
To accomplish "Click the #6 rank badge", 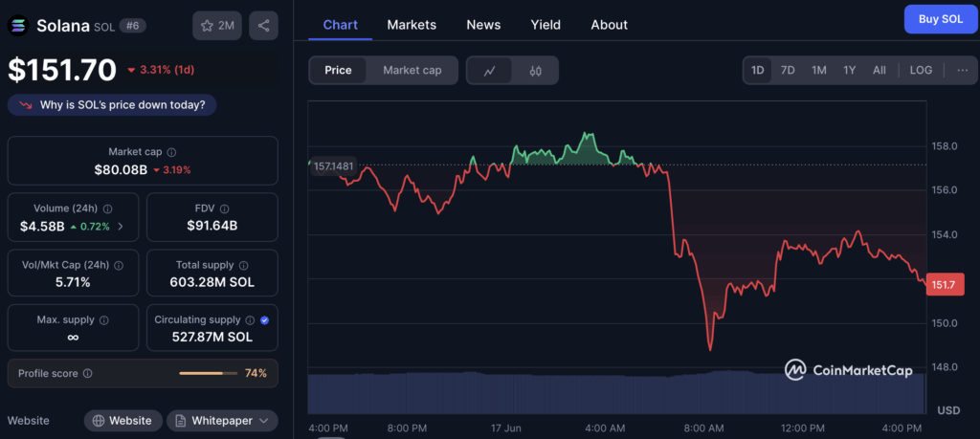I will coord(132,26).
